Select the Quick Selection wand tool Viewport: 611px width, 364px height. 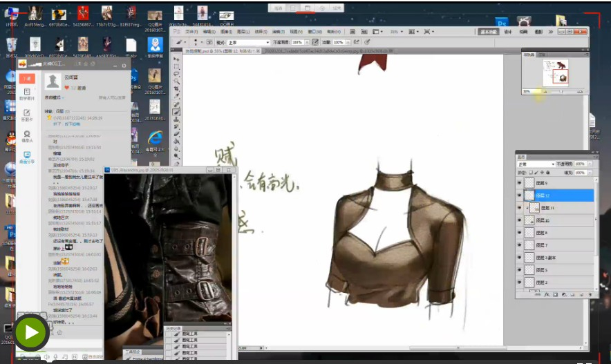point(176,81)
